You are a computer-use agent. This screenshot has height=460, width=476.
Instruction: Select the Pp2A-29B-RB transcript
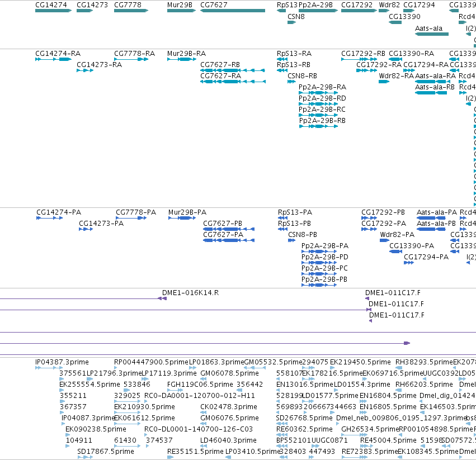coord(318,126)
